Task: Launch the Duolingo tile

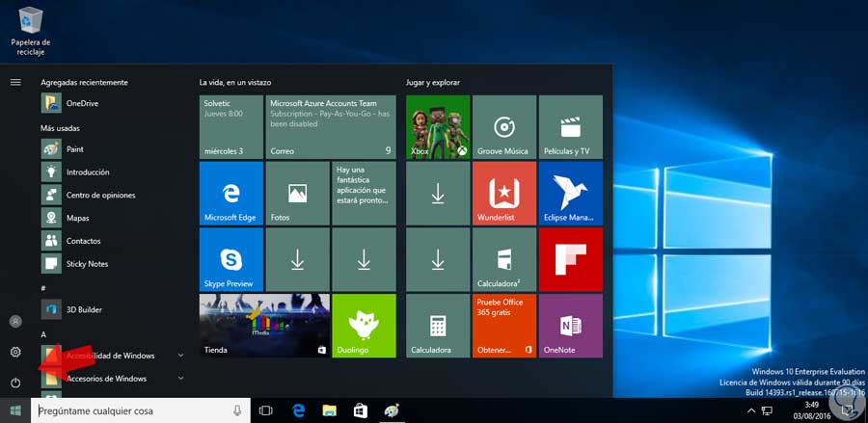Action: pyautogui.click(x=365, y=327)
